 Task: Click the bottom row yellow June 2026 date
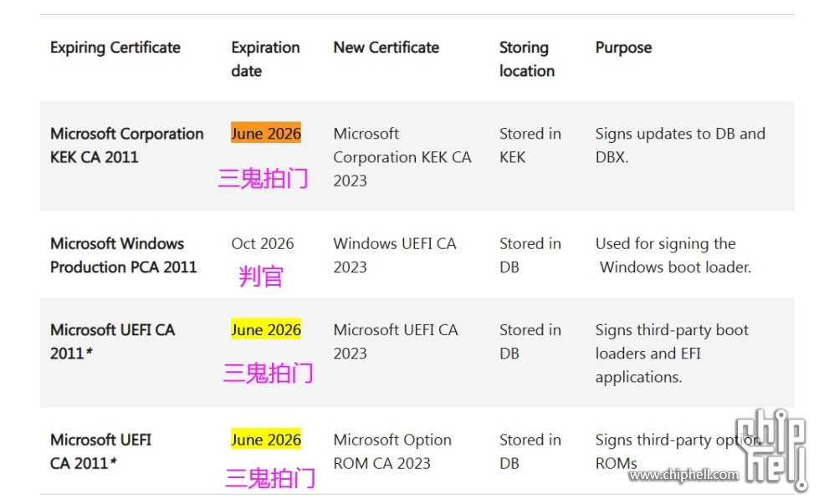point(266,440)
